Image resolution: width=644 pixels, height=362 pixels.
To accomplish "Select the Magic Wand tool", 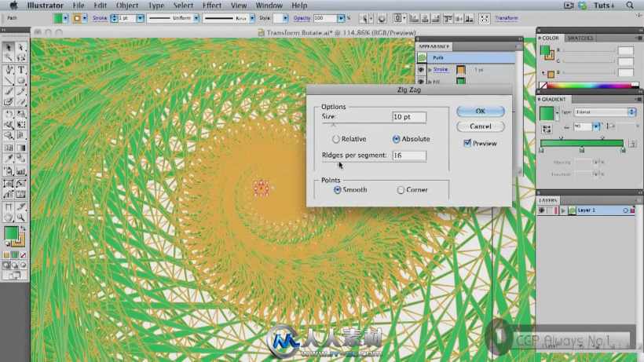I will pos(8,58).
